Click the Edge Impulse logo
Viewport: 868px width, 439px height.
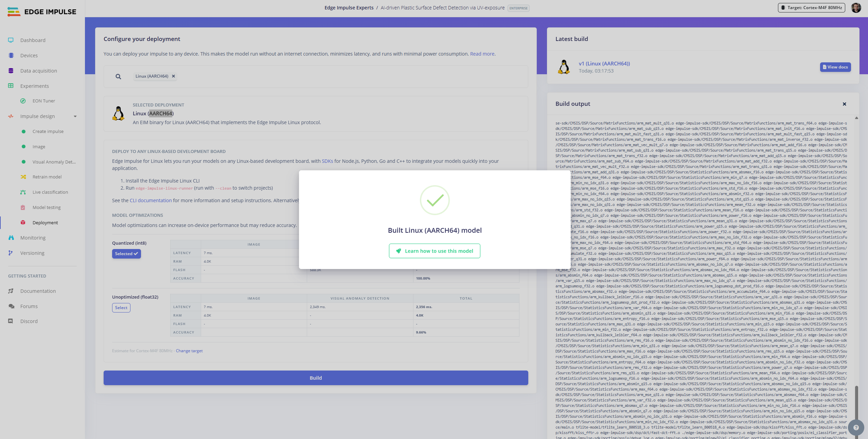pyautogui.click(x=42, y=12)
